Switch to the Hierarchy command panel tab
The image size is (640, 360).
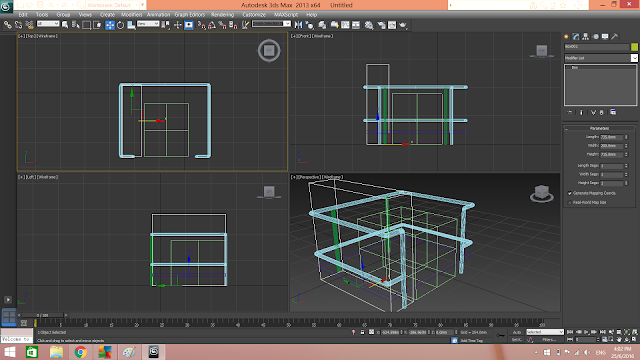tap(586, 37)
